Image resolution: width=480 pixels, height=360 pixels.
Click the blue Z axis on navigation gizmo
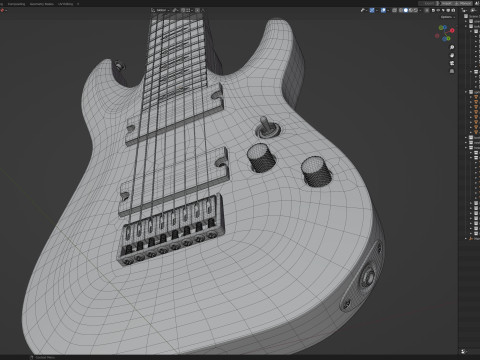(445, 27)
